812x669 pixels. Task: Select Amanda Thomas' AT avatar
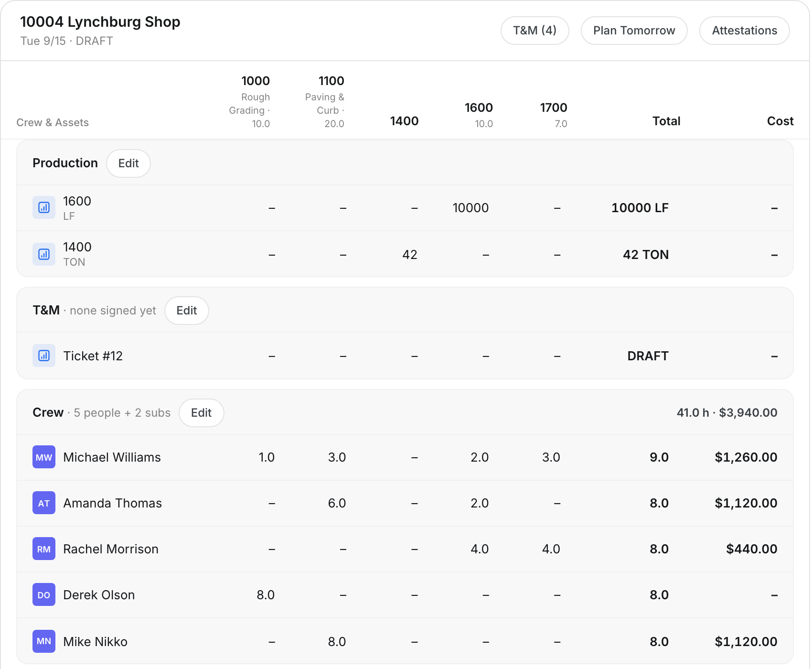[x=44, y=503]
